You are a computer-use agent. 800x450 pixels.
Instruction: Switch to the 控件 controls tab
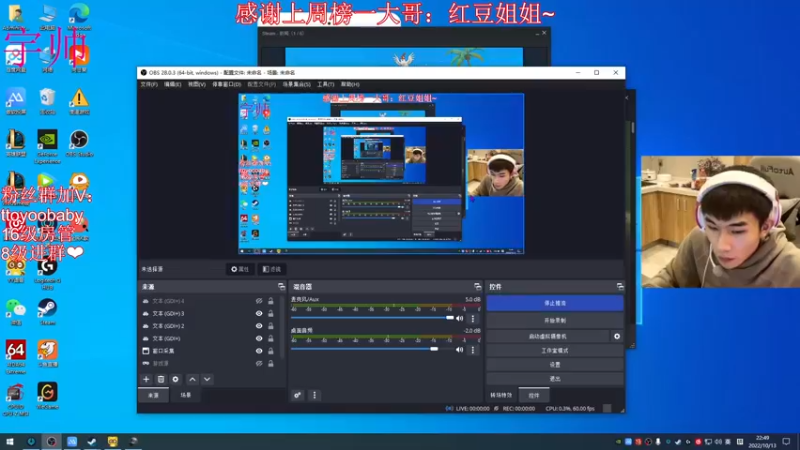pyautogui.click(x=534, y=395)
